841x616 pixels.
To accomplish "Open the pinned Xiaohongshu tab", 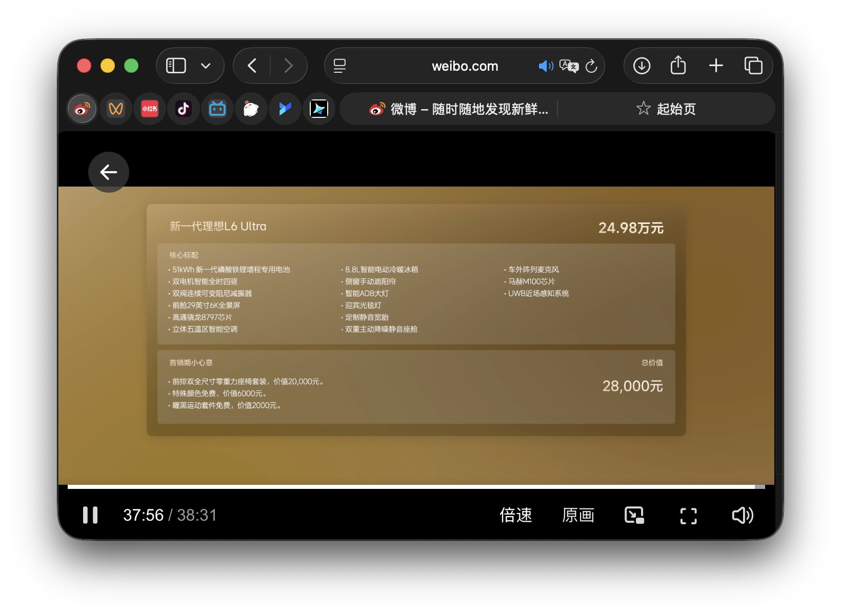I will (x=150, y=109).
